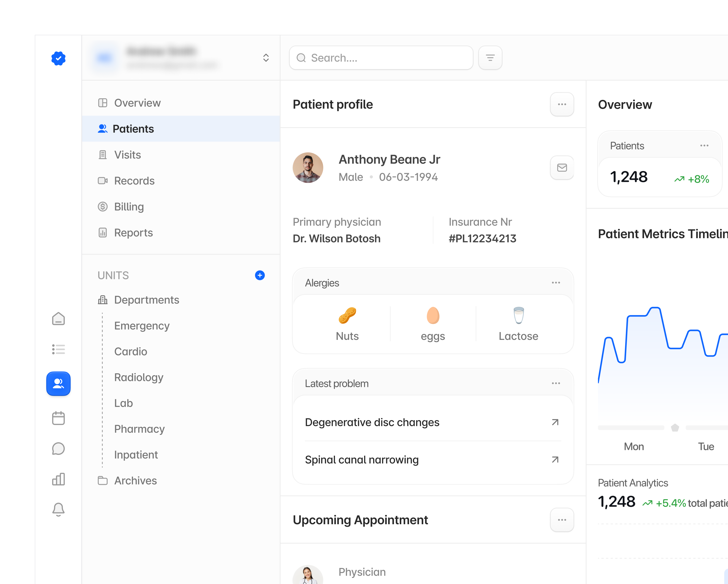Screen dimensions: 728x584
Task: Open Patient profile more options menu
Action: tap(562, 104)
